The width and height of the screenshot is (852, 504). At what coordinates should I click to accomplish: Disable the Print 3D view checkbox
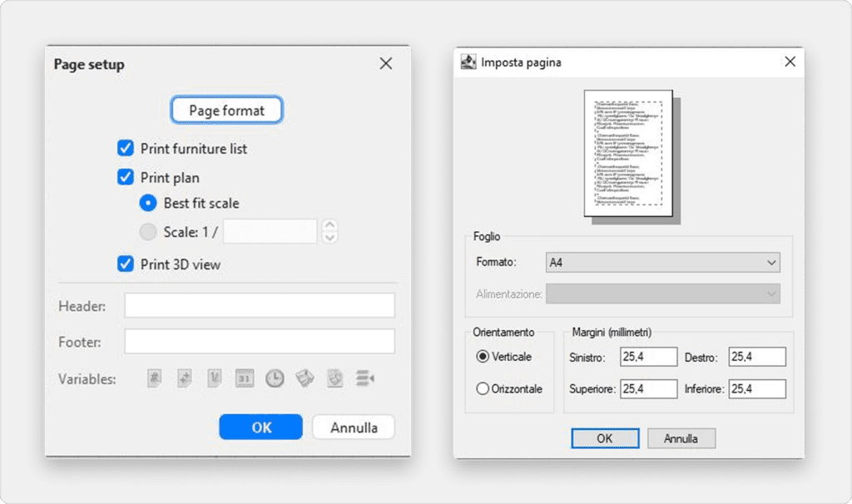tap(126, 264)
